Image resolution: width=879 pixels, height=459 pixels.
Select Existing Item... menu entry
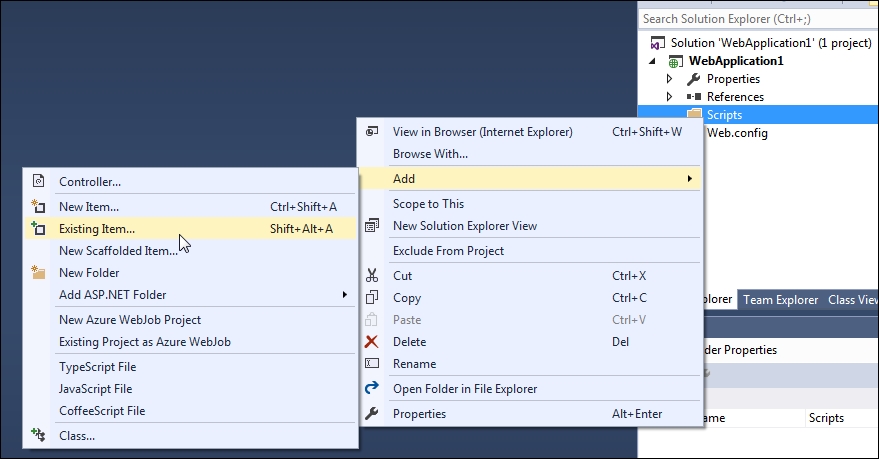pos(191,229)
